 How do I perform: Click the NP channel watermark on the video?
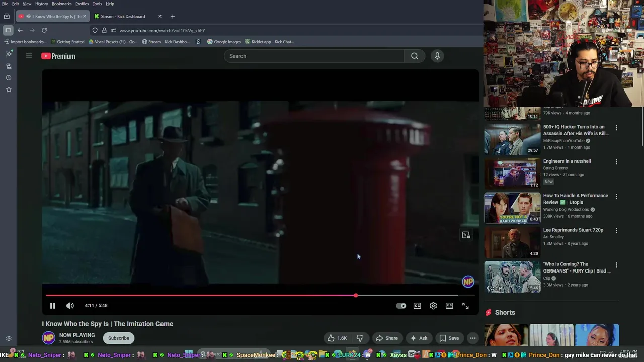pyautogui.click(x=468, y=282)
